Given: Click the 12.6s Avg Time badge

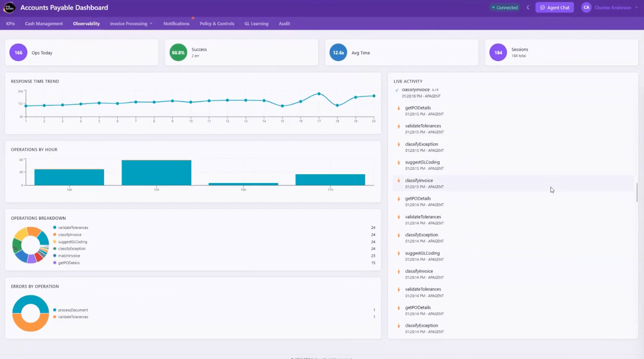Looking at the screenshot, I should click(338, 53).
